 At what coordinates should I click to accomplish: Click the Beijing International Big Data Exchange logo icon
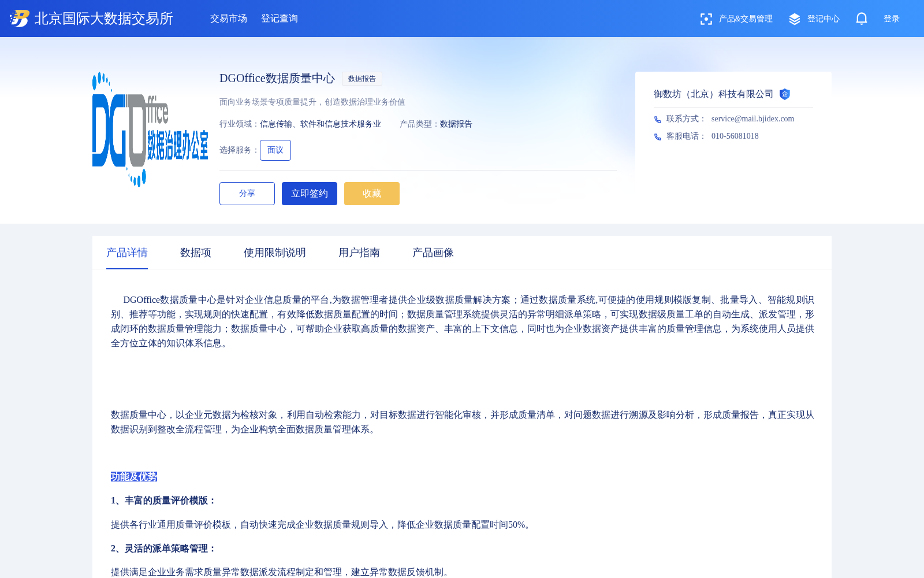pos(20,18)
